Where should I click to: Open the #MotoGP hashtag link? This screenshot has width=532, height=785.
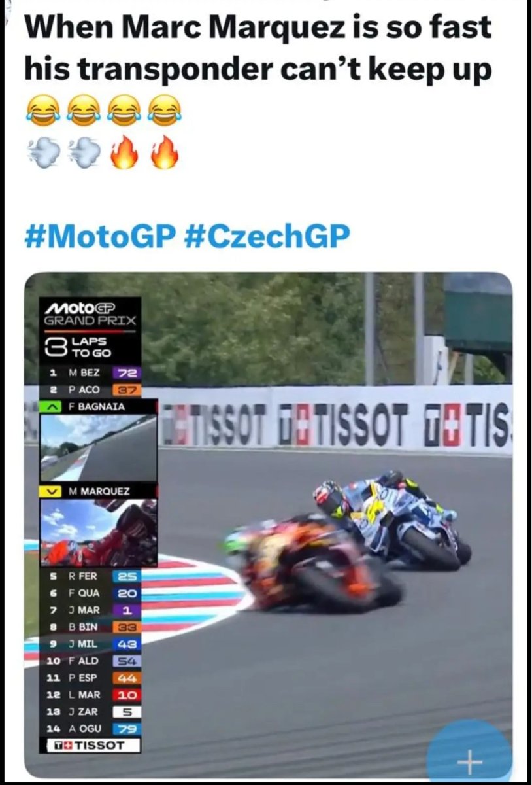click(99, 236)
